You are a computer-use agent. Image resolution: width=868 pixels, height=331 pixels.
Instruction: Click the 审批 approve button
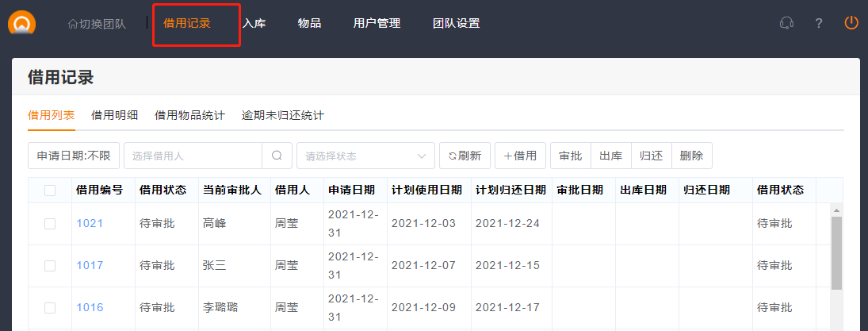click(571, 156)
